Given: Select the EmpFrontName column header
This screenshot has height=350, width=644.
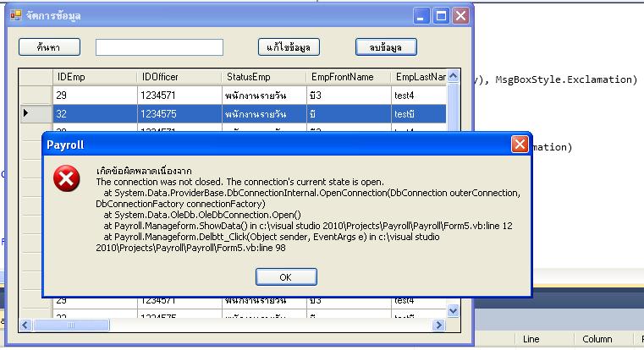Looking at the screenshot, I should pos(349,77).
